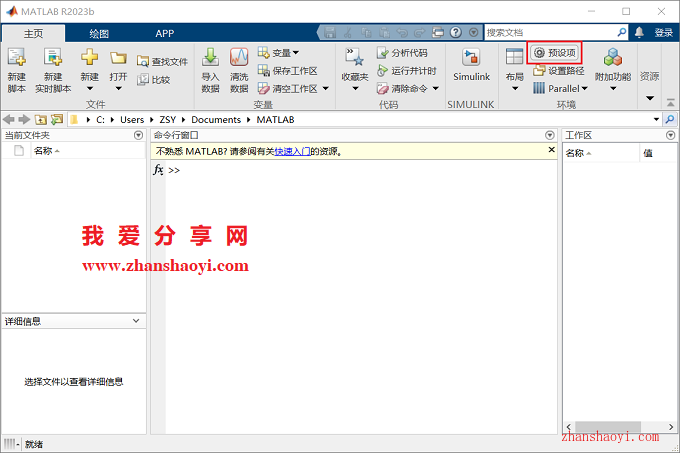Click 设置路径 (Set Path)
Viewport: 680px width, 453px height.
pyautogui.click(x=559, y=71)
